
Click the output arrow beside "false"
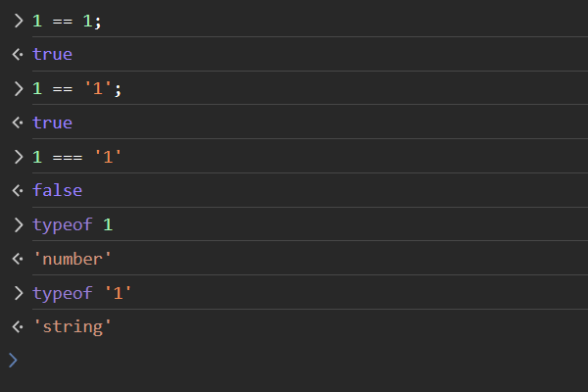(17, 191)
